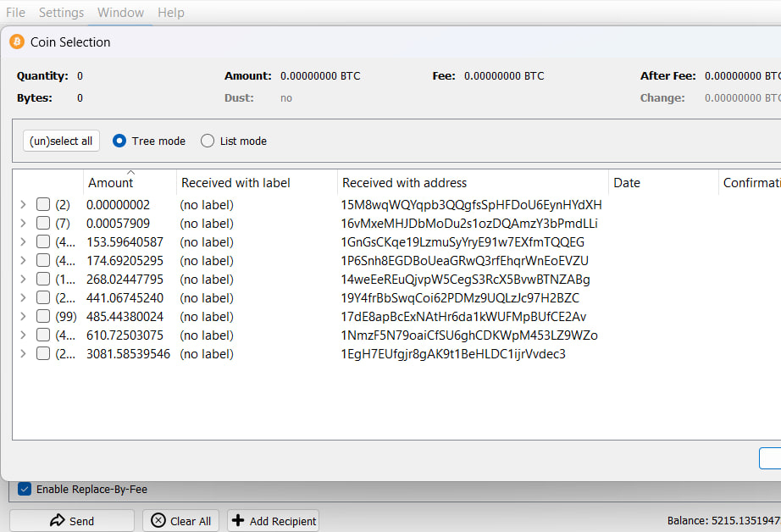Sort by the Amount column header
The height and width of the screenshot is (532, 781).
pyautogui.click(x=130, y=183)
